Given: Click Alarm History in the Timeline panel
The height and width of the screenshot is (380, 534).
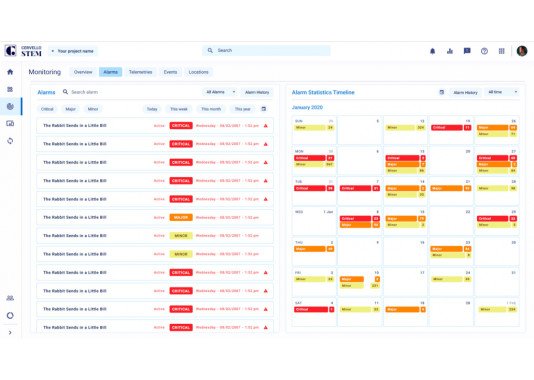Looking at the screenshot, I should [x=466, y=92].
